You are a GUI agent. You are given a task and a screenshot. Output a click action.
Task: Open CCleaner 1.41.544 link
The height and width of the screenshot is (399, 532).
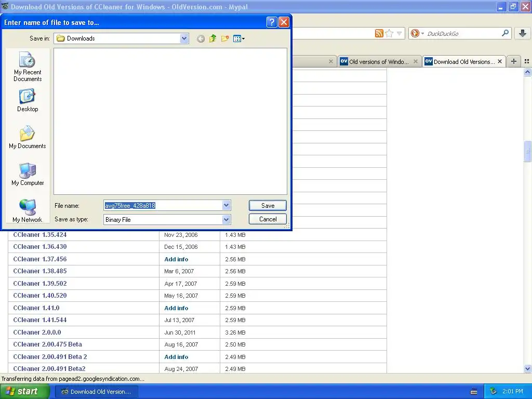click(x=39, y=320)
